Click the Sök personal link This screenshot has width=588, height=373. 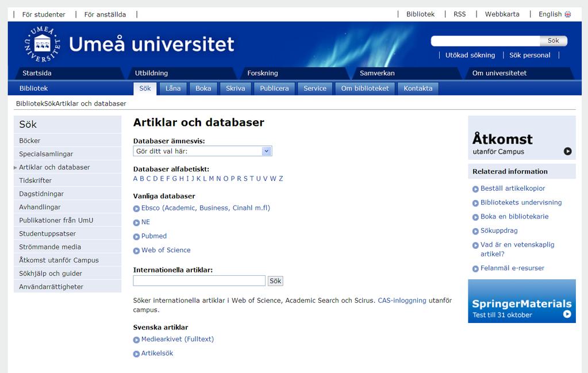click(x=530, y=55)
